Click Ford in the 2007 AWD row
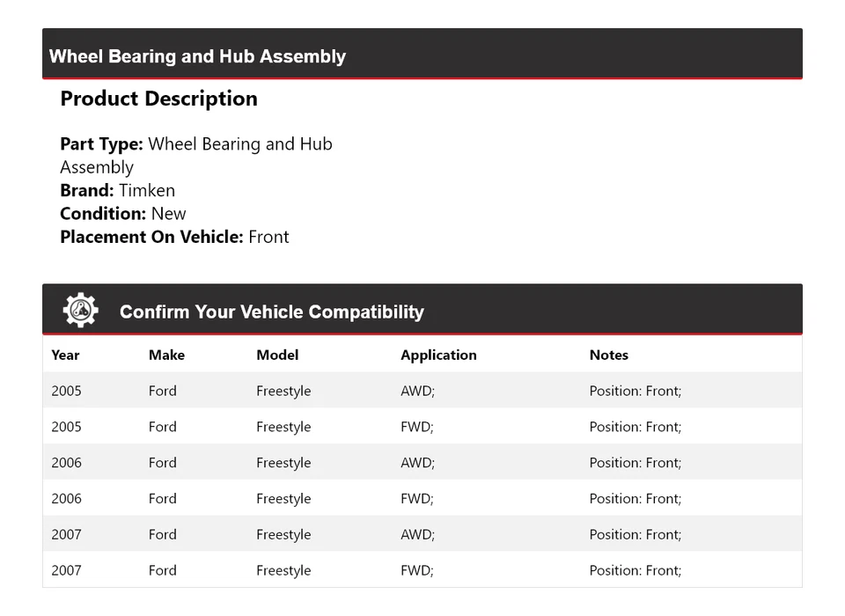The height and width of the screenshot is (616, 845). point(162,535)
